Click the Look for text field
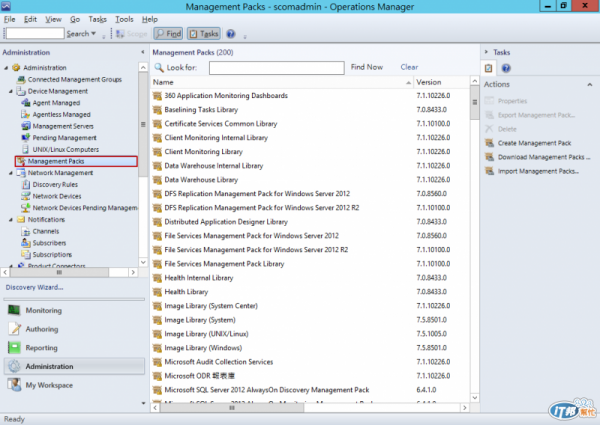The width and height of the screenshot is (600, 425). (276, 68)
